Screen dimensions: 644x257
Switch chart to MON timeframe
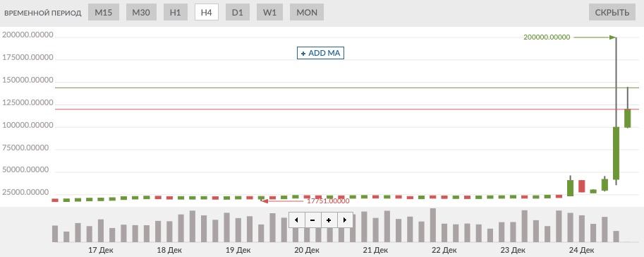coord(307,12)
